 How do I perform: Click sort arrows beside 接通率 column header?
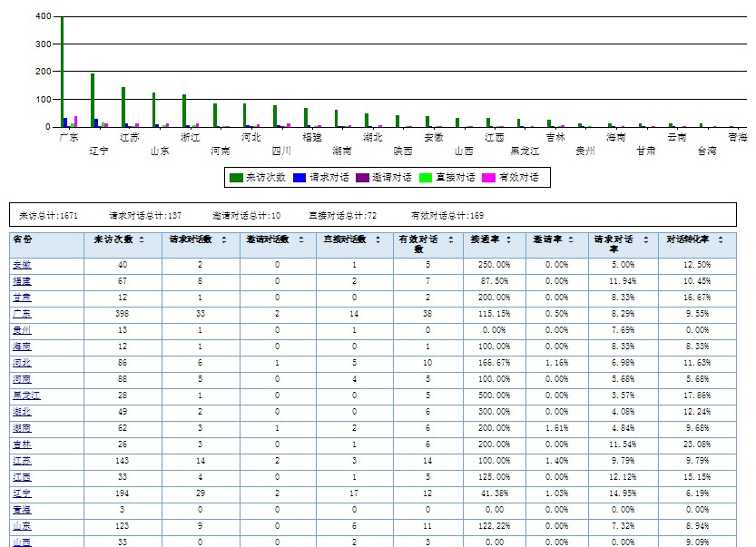pyautogui.click(x=508, y=240)
